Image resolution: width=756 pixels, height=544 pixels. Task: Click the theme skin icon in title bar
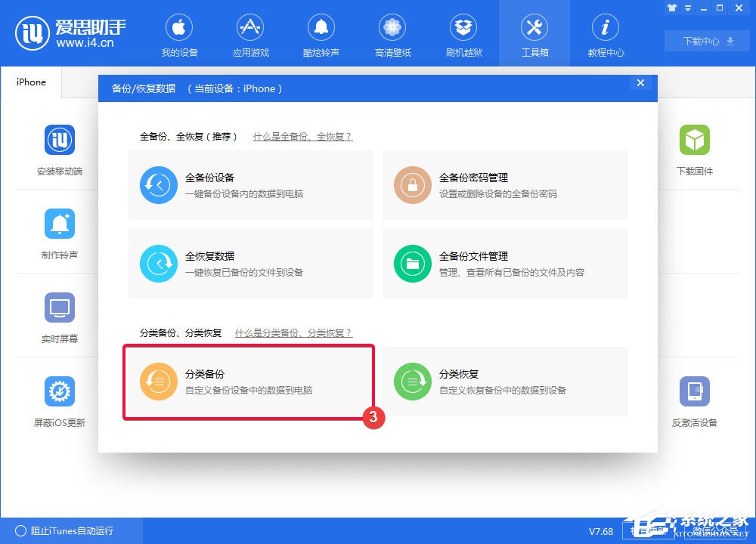[x=672, y=8]
